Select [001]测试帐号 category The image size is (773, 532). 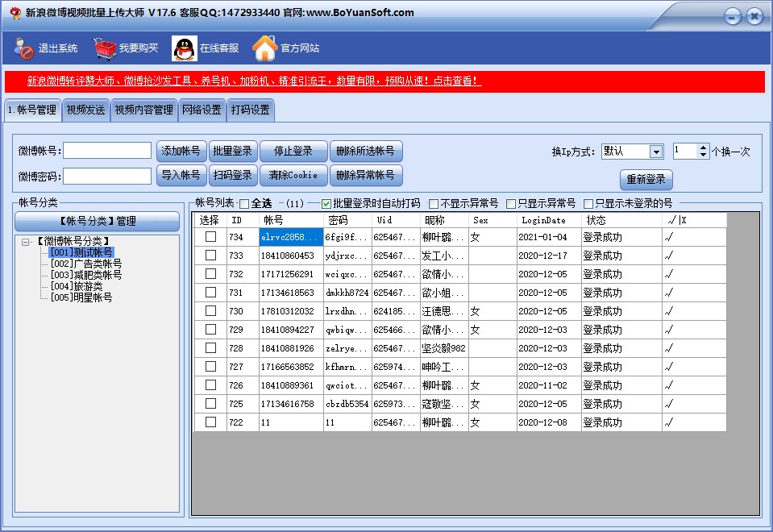point(81,252)
